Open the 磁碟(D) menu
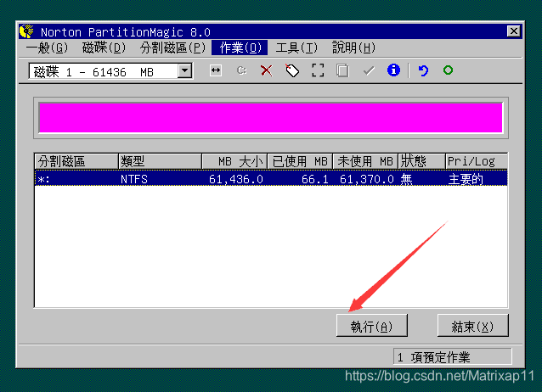 [104, 48]
